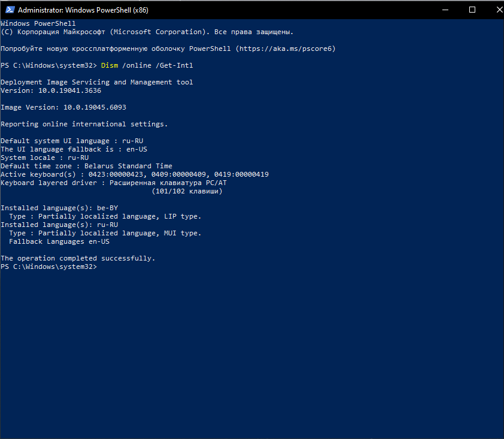The width and height of the screenshot is (504, 439).
Task: Click the '/online' command argument
Action: 136,65
